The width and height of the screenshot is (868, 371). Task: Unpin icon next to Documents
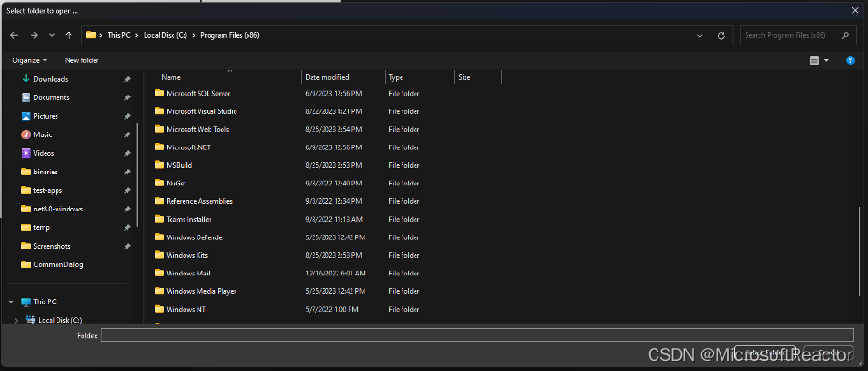point(127,97)
